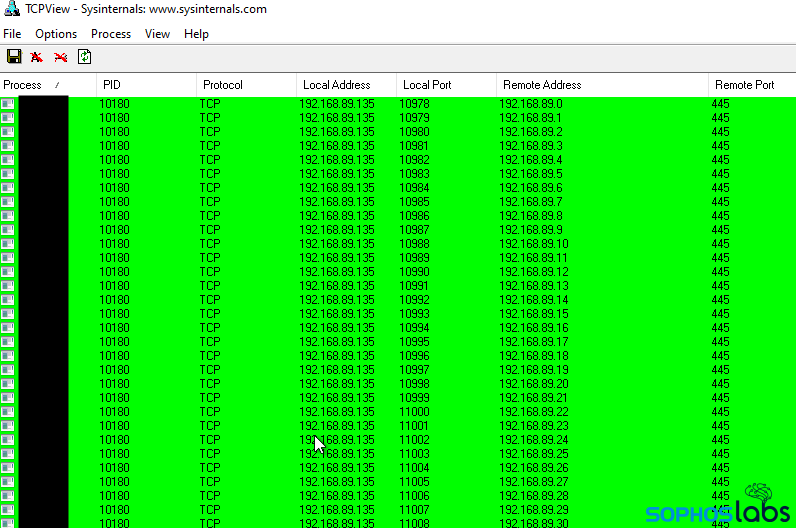Screen dimensions: 796x528
Task: Select remote address 192.168.89.23
Action: coord(534,426)
